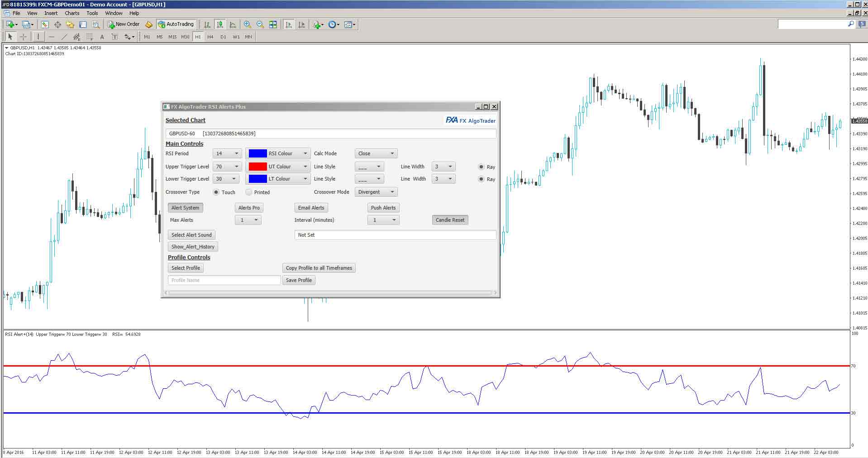The width and height of the screenshot is (868, 458).
Task: Click Copy Profile to all Timeframes
Action: pyautogui.click(x=319, y=267)
